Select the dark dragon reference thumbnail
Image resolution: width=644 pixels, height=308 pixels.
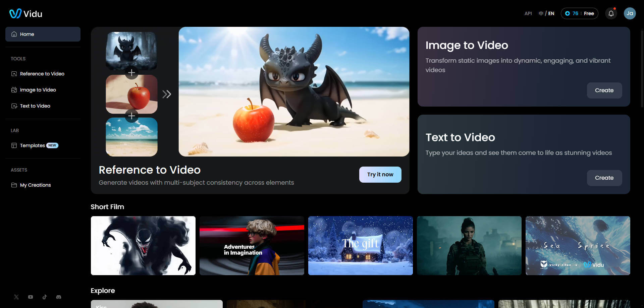pos(131,51)
